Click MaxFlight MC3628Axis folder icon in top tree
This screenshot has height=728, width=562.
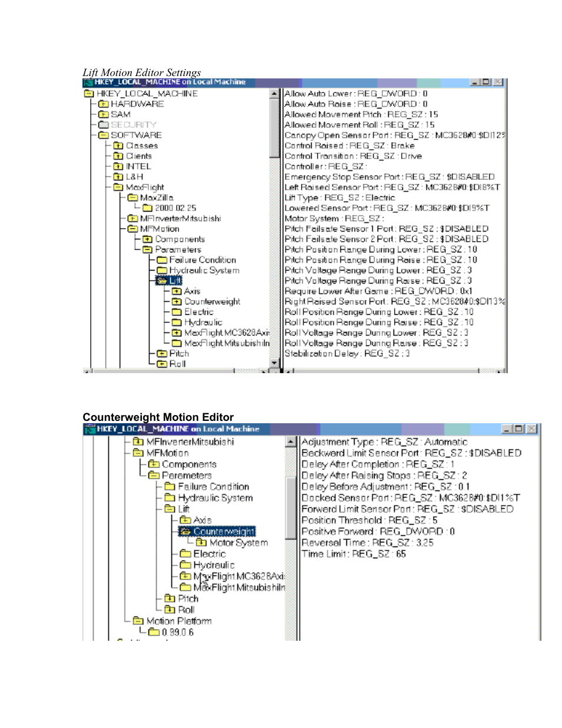point(177,333)
